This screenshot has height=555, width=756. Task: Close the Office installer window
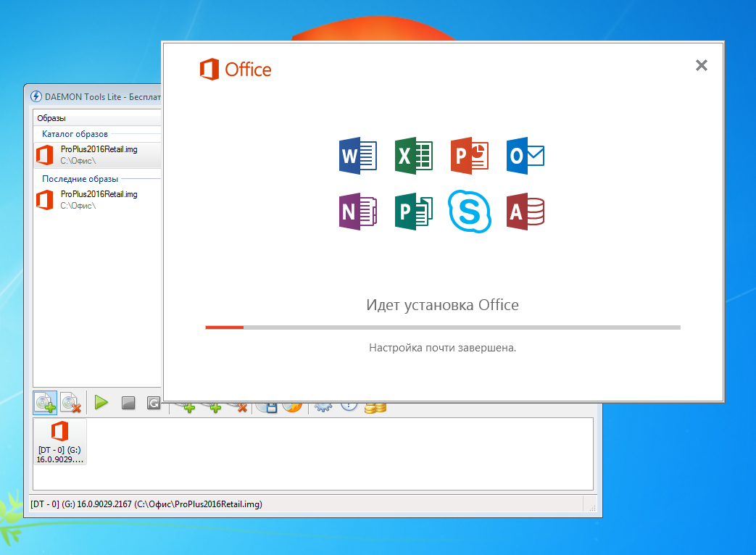701,65
